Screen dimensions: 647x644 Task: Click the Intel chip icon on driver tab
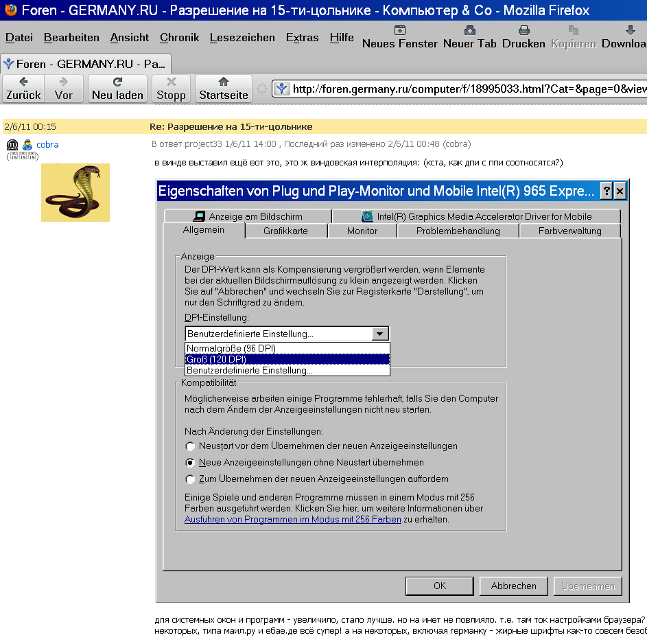tap(367, 216)
